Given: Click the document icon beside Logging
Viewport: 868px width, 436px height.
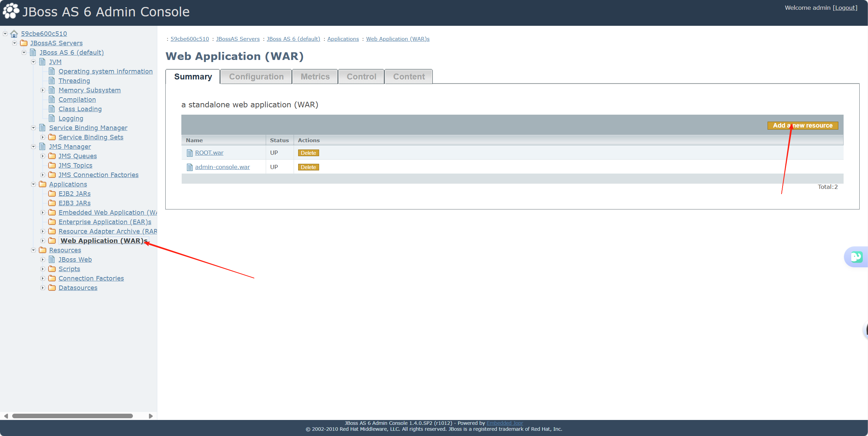Looking at the screenshot, I should (x=52, y=118).
